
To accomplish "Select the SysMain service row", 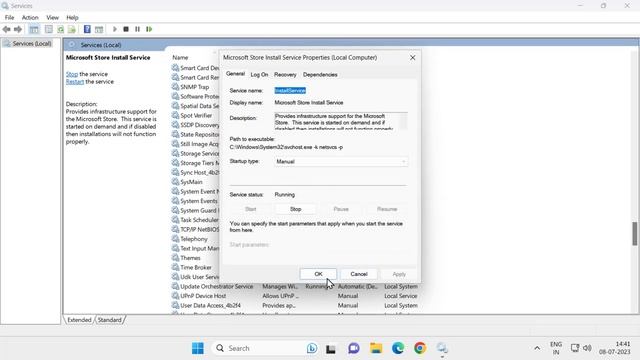I will pyautogui.click(x=191, y=182).
